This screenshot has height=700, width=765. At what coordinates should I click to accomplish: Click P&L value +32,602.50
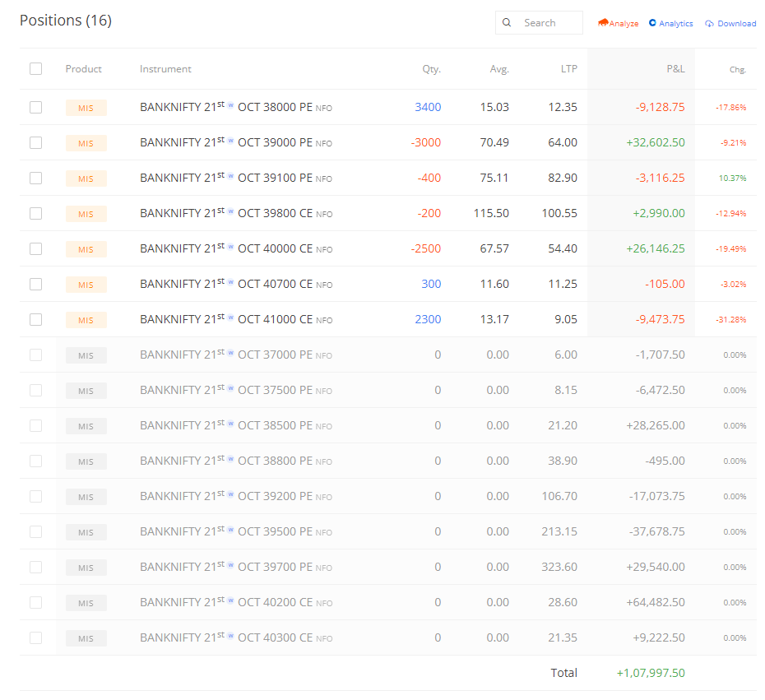point(656,142)
